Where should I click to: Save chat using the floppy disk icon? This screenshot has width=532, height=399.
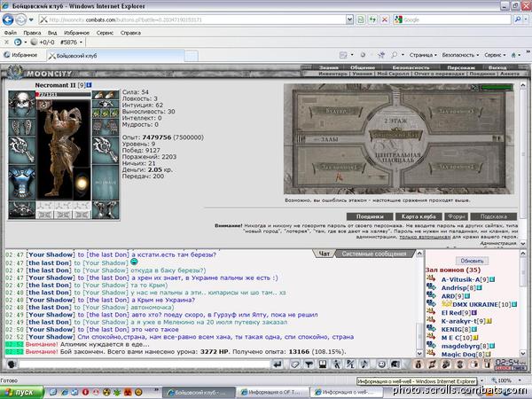click(323, 364)
